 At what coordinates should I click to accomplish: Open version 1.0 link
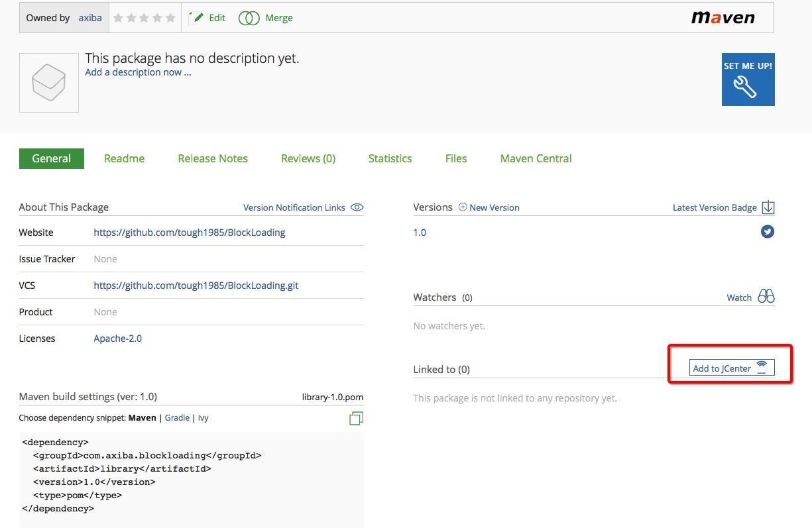coord(420,233)
